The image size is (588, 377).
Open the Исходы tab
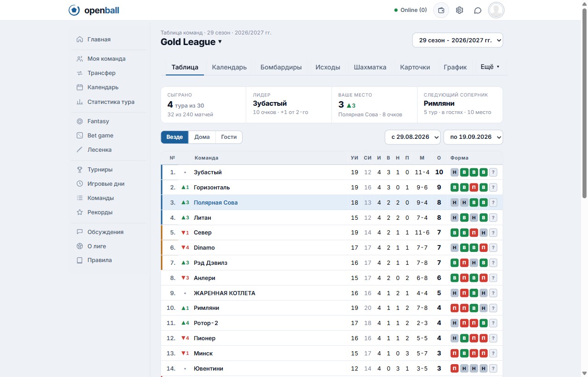[x=328, y=67]
